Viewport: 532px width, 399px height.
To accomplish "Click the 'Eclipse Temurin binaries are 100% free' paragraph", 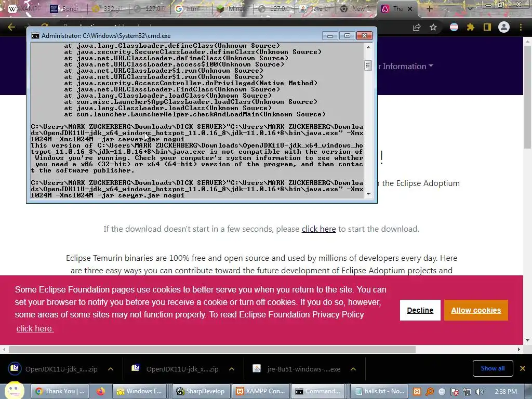I will tap(261, 264).
